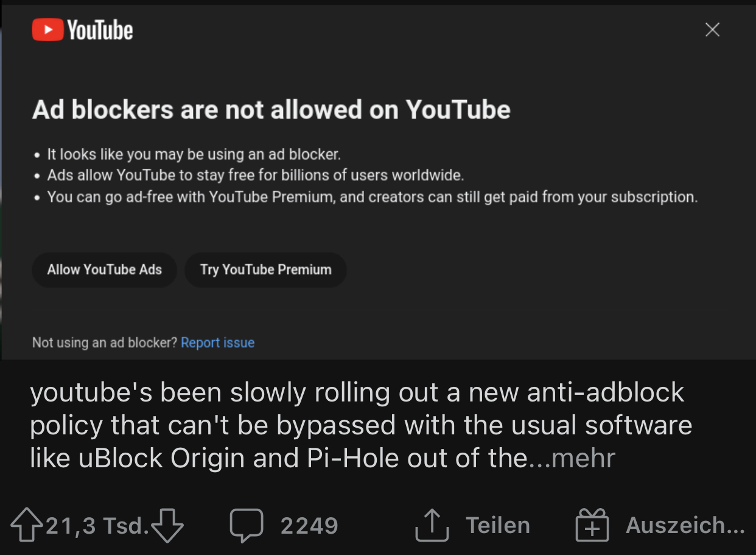Open comments via the speech bubble icon
Viewport: 756px width, 555px height.
247,525
